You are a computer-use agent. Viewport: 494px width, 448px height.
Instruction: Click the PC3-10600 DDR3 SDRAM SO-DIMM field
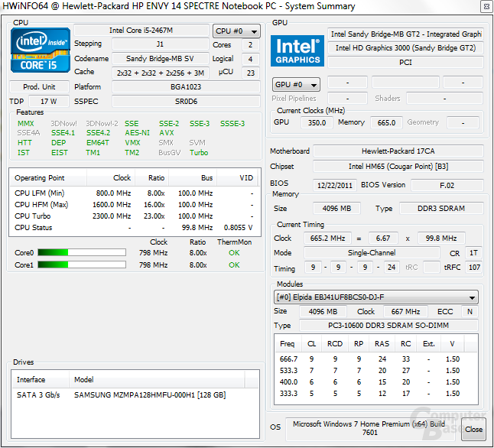coord(388,326)
